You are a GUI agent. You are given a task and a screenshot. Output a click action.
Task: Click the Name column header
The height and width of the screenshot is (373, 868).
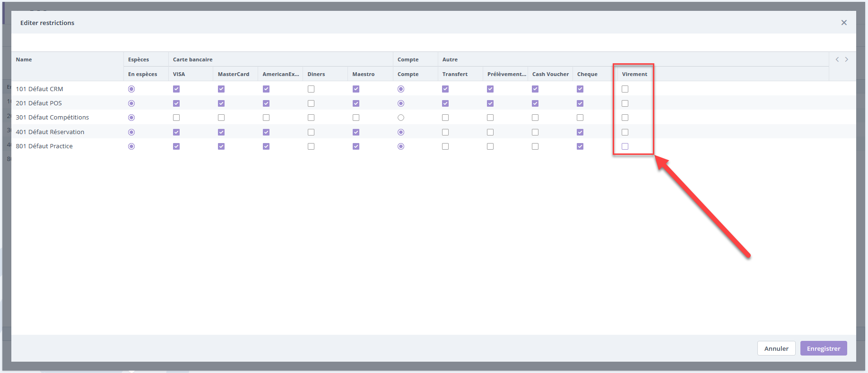(24, 59)
